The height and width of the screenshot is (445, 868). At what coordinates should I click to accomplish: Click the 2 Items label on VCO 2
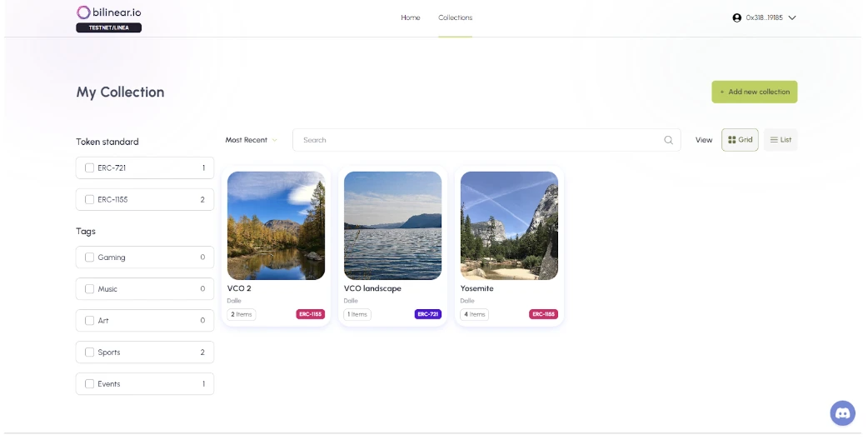pyautogui.click(x=242, y=314)
